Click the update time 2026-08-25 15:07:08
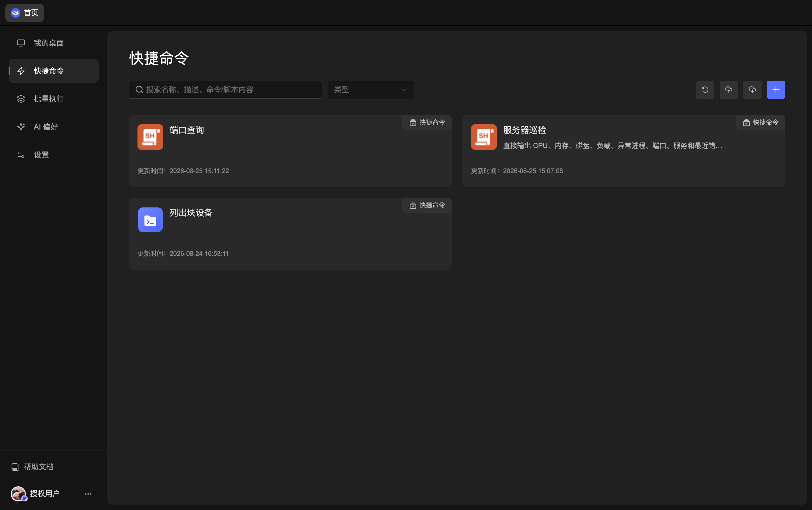 (533, 171)
